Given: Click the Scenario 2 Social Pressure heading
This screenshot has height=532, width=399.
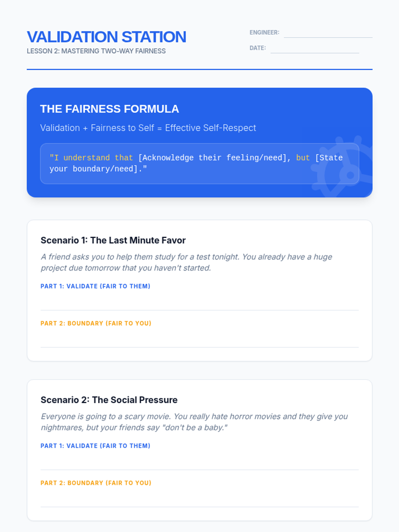Looking at the screenshot, I should coord(109,400).
